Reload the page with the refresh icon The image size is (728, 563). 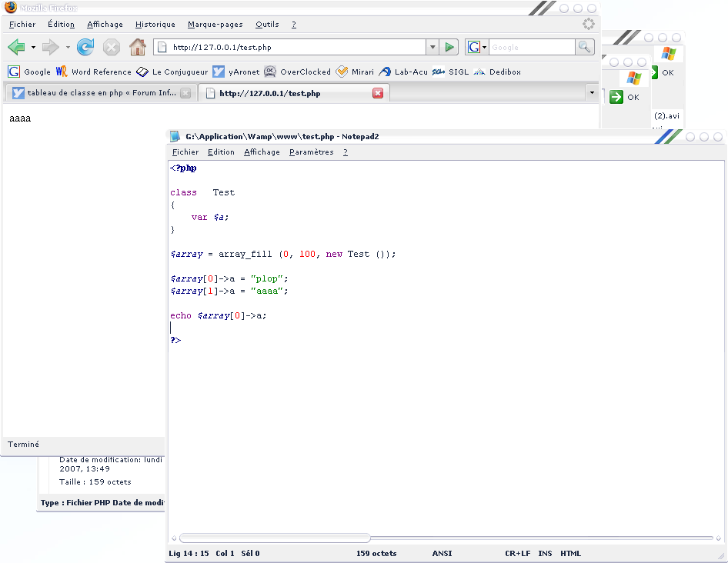85,48
